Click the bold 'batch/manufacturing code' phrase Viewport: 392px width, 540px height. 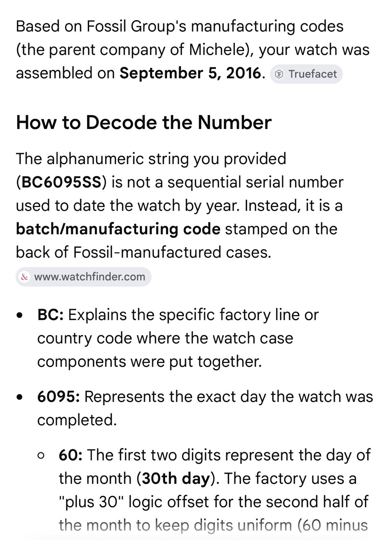[x=118, y=229]
